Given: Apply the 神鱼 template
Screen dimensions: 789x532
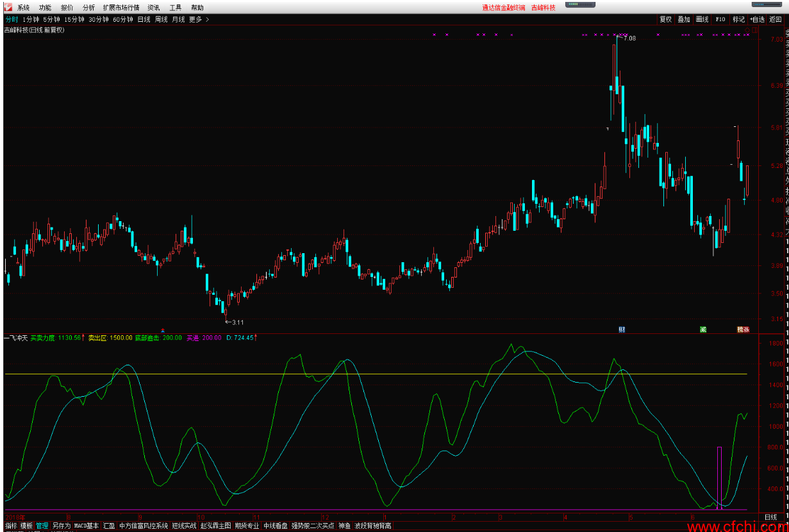Looking at the screenshot, I should pos(345,526).
